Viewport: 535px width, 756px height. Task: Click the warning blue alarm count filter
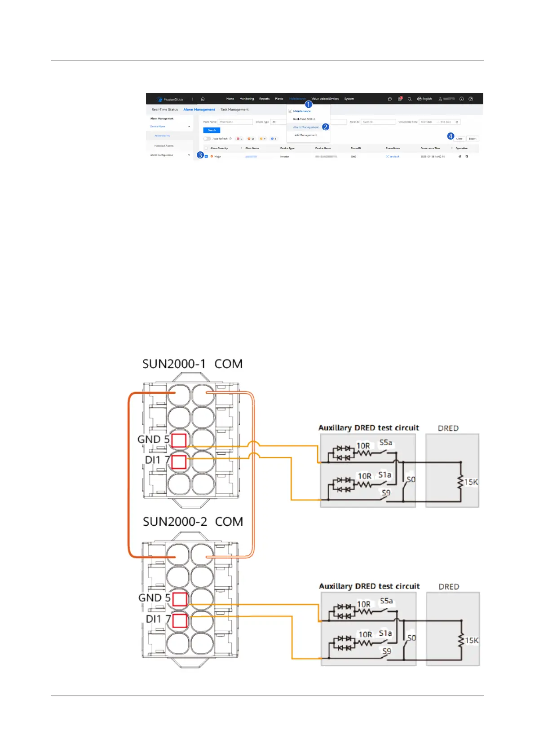click(274, 139)
